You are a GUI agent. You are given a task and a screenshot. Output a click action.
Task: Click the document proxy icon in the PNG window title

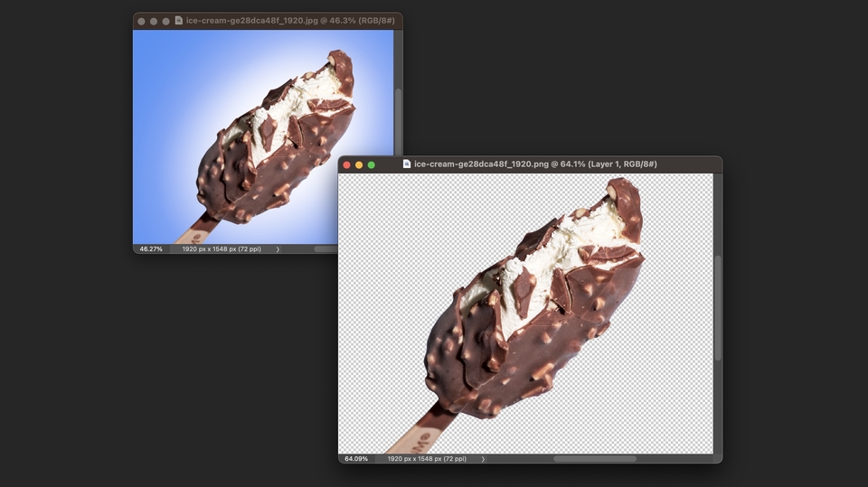(x=406, y=164)
